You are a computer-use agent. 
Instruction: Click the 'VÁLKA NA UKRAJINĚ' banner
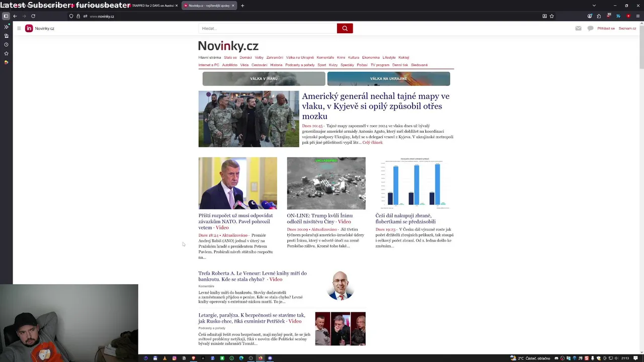point(388,78)
